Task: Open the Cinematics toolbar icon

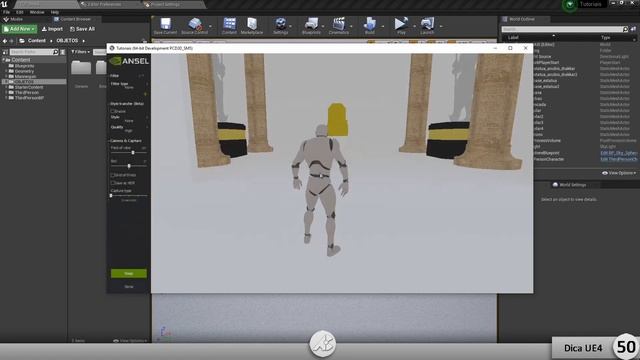Action: click(339, 24)
